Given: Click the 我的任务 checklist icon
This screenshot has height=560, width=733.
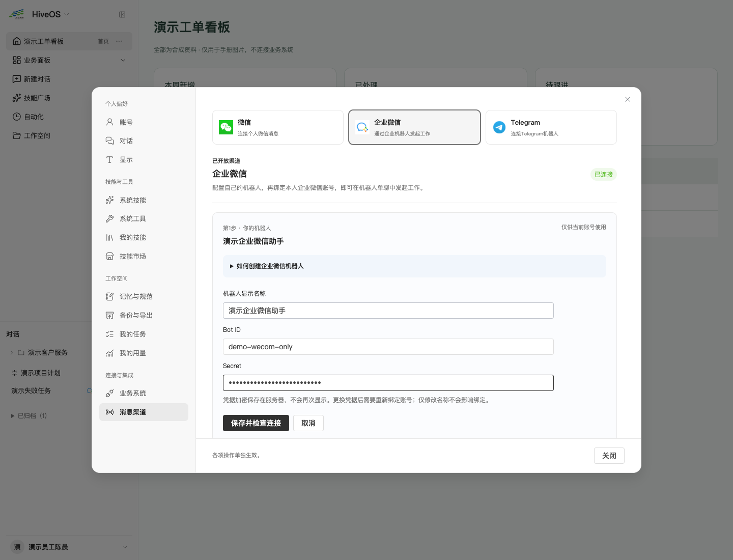Looking at the screenshot, I should point(109,334).
